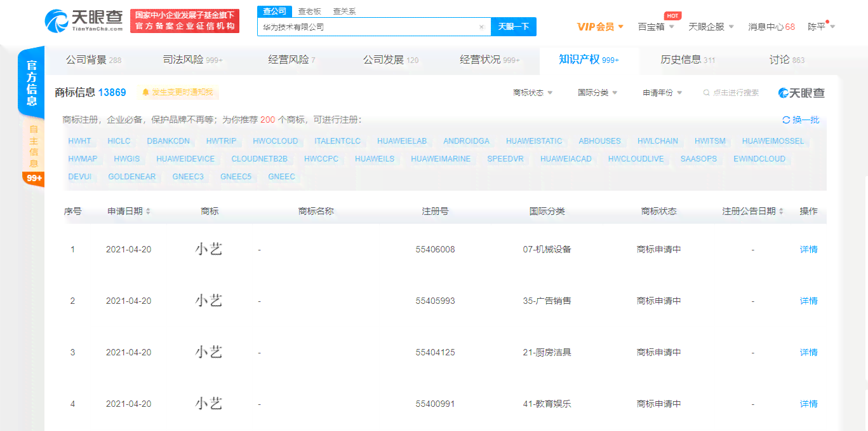868x431 pixels.
Task: Click recommended trademark HWMAP
Action: click(x=83, y=159)
